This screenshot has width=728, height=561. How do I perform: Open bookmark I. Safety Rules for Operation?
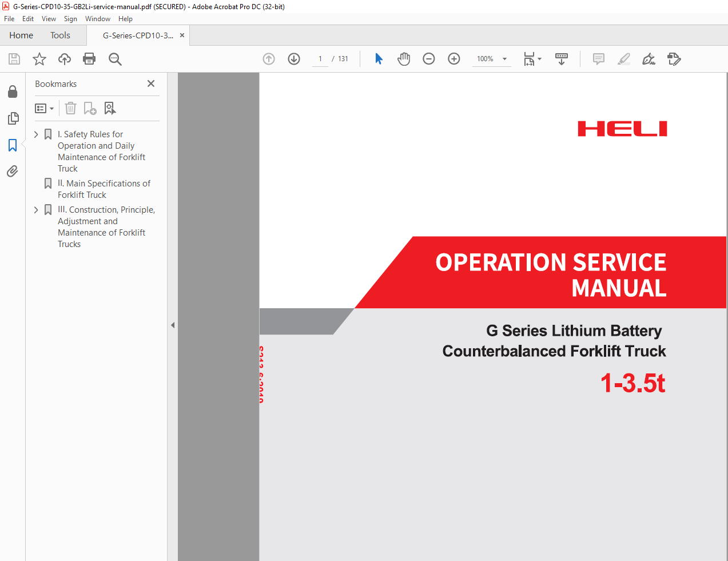pyautogui.click(x=102, y=152)
